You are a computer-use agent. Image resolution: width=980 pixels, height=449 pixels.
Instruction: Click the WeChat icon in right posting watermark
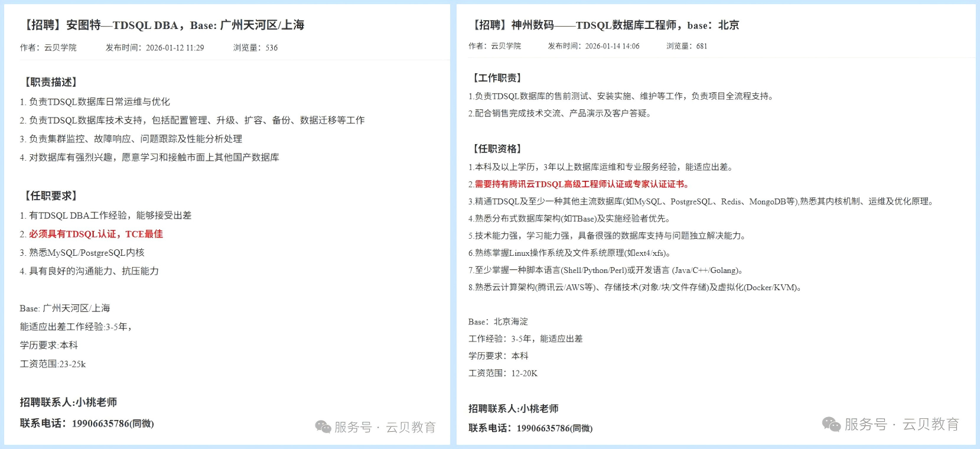click(x=831, y=424)
